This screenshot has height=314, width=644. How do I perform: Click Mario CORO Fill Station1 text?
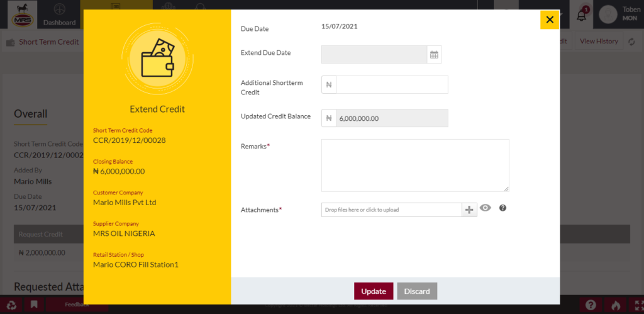136,265
